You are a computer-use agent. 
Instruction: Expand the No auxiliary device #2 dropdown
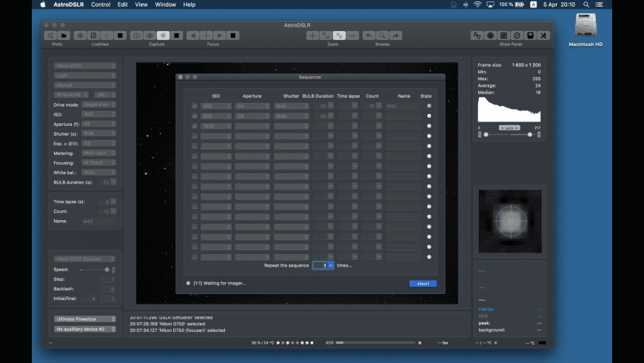pos(85,329)
